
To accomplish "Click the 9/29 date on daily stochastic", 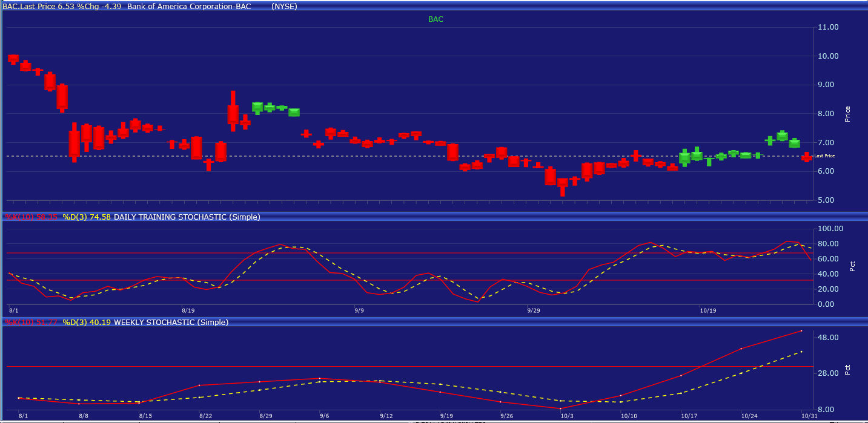I will click(x=534, y=310).
